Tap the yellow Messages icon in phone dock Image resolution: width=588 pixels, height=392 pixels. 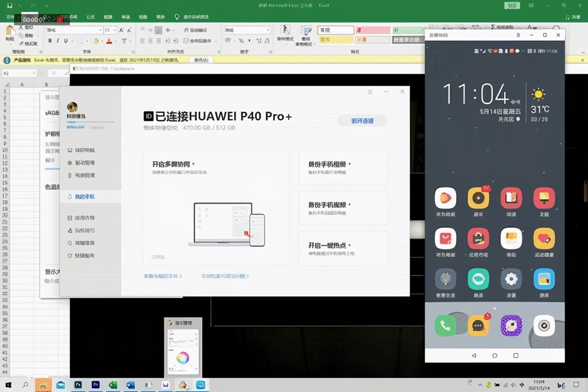pyautogui.click(x=478, y=326)
